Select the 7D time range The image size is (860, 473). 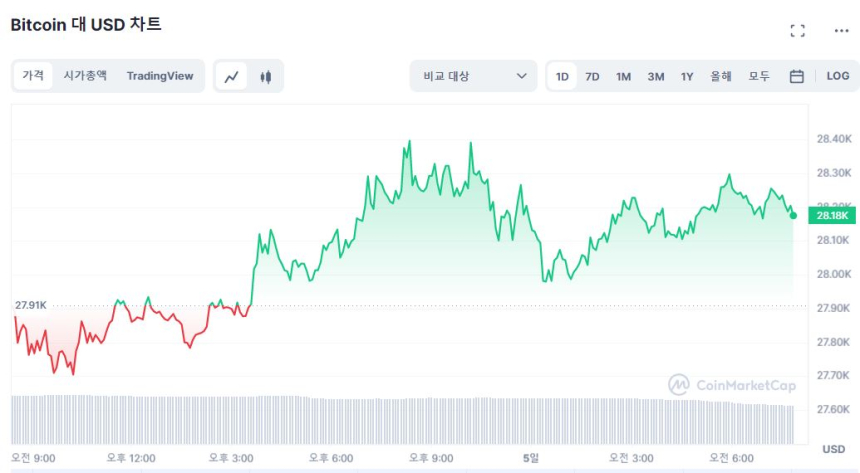pos(592,76)
